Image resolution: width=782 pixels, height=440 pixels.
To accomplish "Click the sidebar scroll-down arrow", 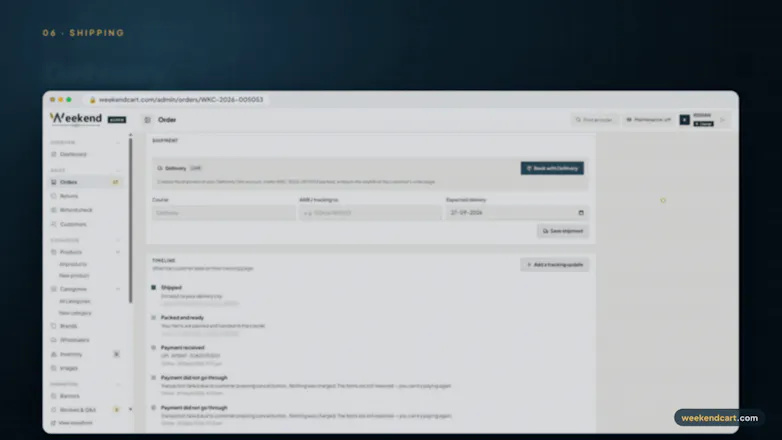I will (131, 410).
